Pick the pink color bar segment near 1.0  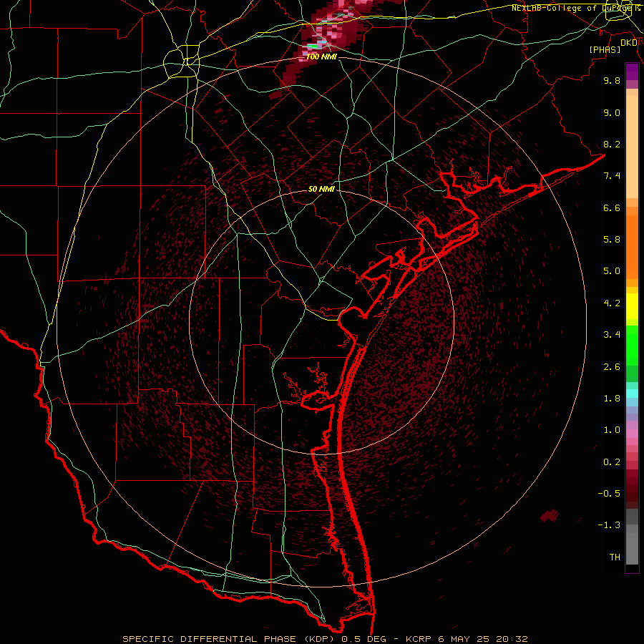click(x=632, y=434)
